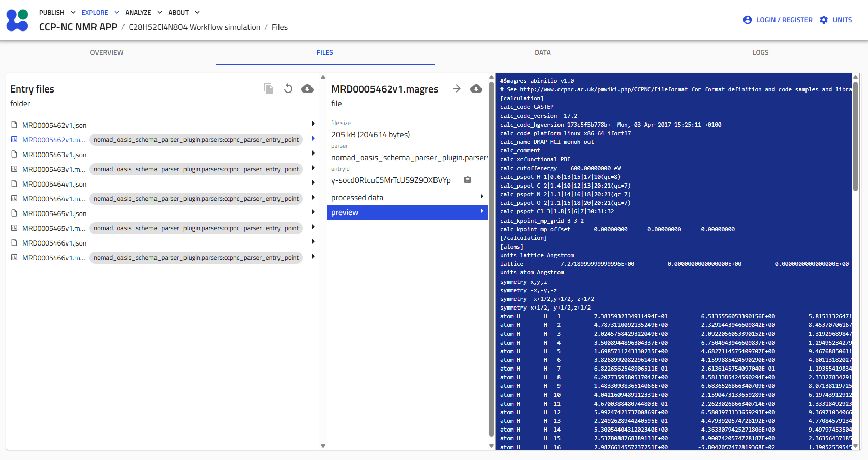
Task: Open the PUBLISH dropdown menu
Action: [57, 12]
